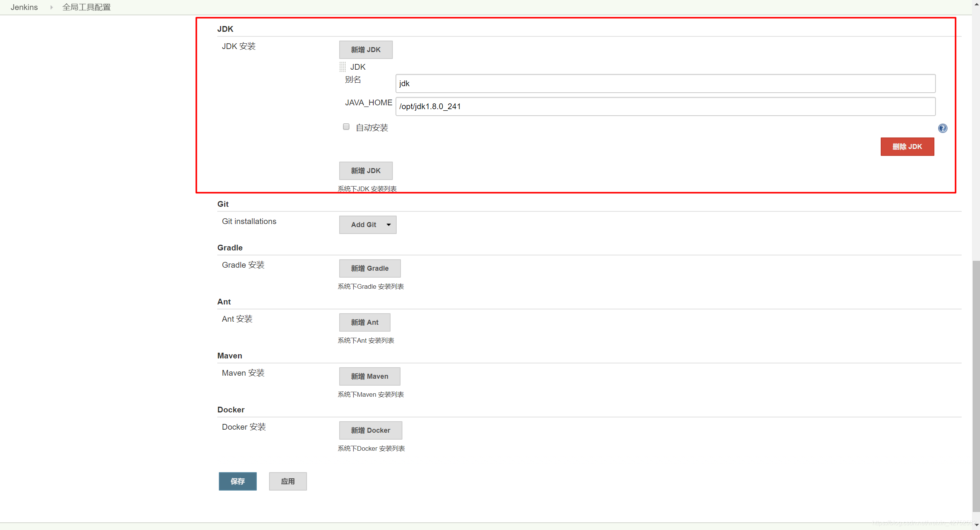Click the Docker section heading
The image size is (980, 530).
(231, 410)
